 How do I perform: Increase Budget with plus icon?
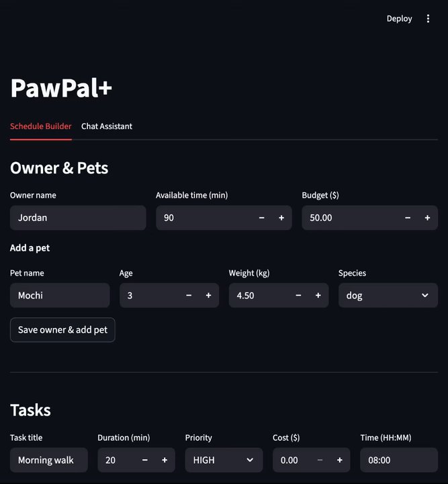427,218
